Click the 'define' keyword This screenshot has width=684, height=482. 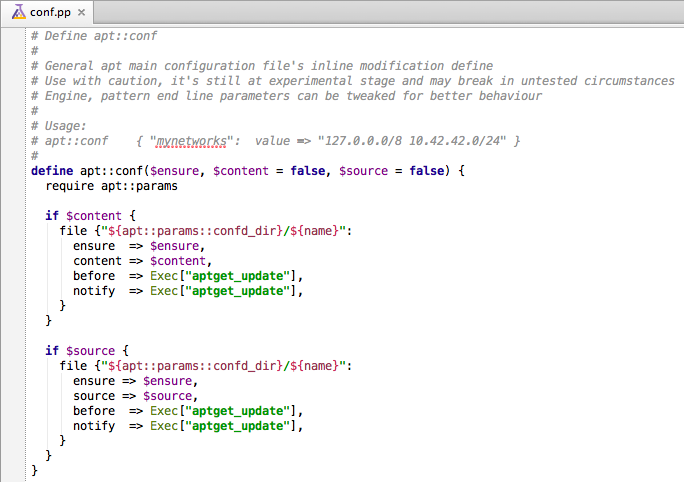52,171
